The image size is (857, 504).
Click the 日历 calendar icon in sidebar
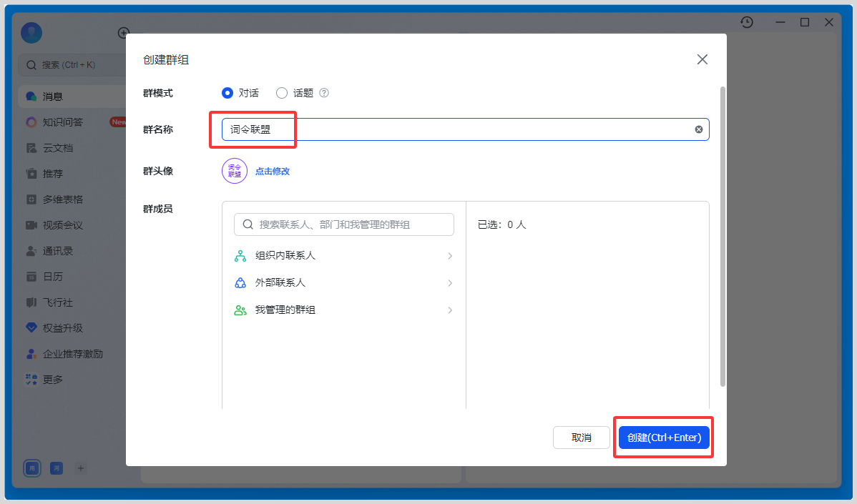pos(31,277)
